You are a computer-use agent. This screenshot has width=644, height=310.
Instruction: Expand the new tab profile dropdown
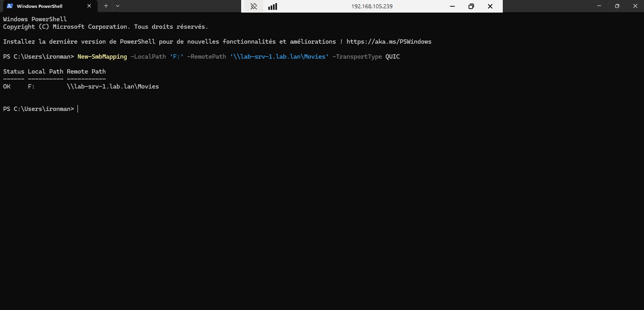[118, 6]
